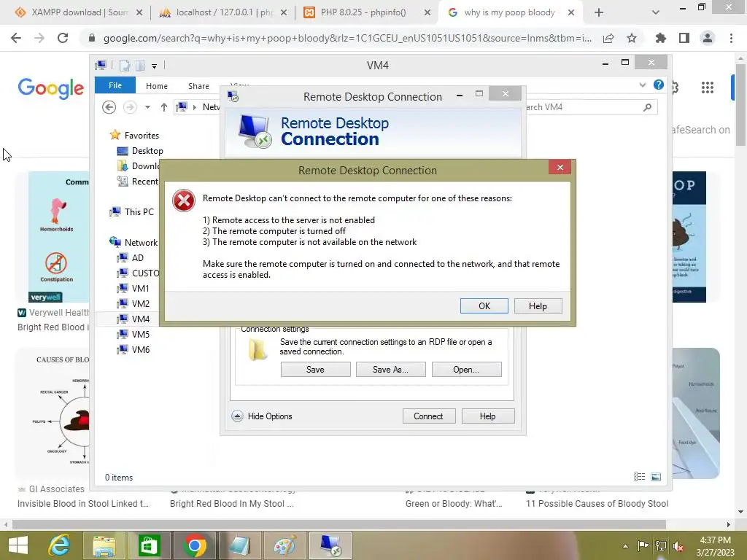The image size is (747, 560).
Task: Open the Share ribbon tab
Action: tap(198, 86)
